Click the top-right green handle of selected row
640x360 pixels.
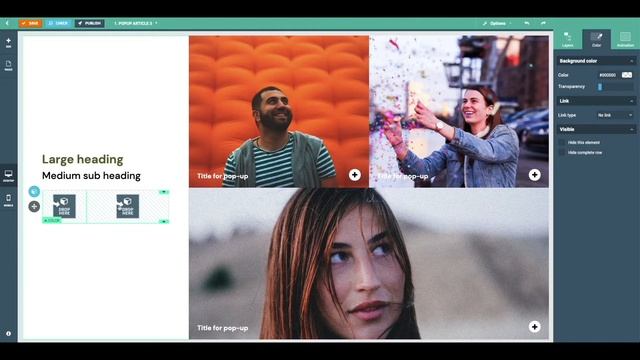coord(164,191)
